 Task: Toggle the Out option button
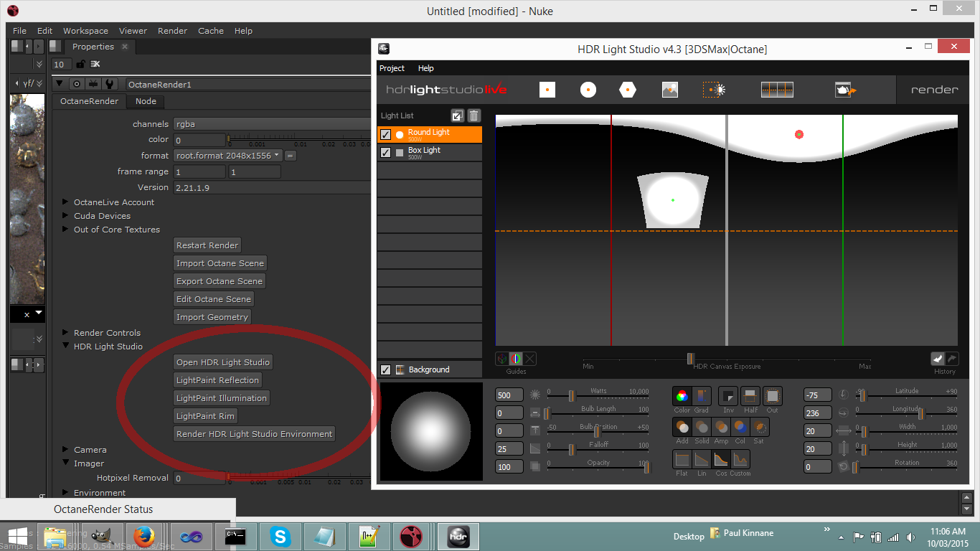[773, 396]
